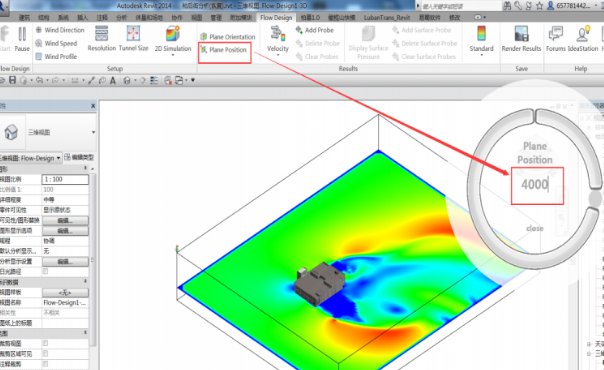Click 编辑 button for 图形显示选项
This screenshot has height=370, width=604.
pos(65,231)
